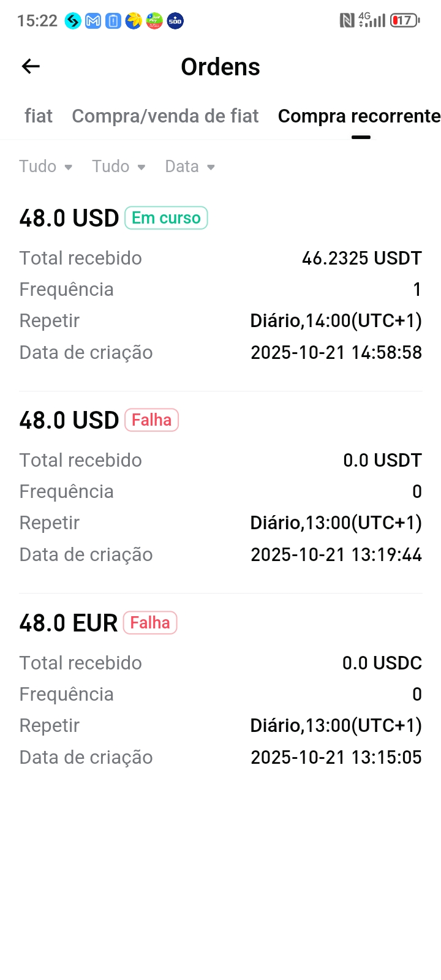Tap the dark blue 500 notification icon

point(175,21)
